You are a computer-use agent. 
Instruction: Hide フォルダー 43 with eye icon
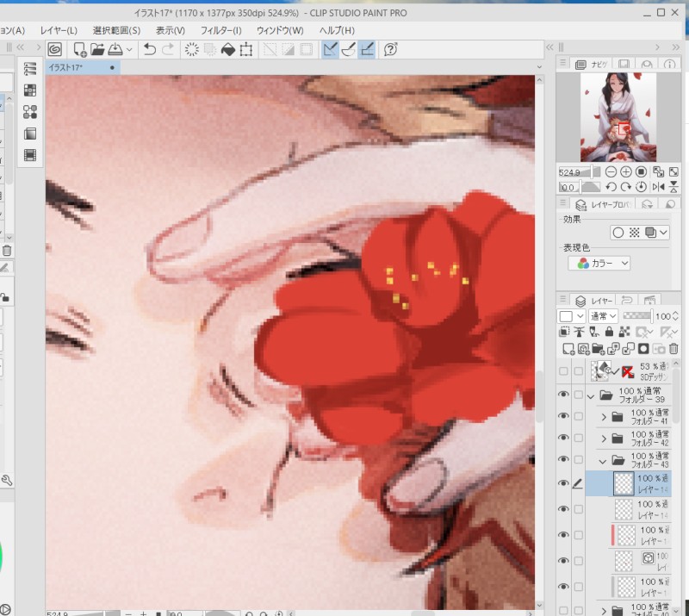click(x=563, y=459)
